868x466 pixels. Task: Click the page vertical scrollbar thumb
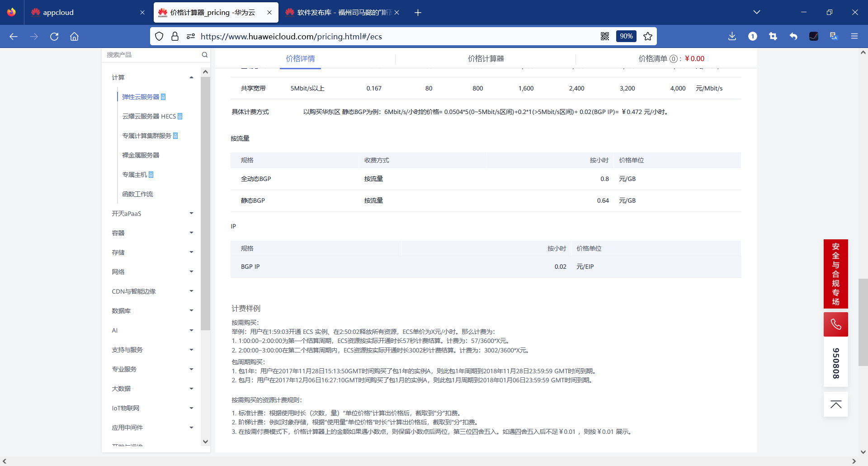863,323
